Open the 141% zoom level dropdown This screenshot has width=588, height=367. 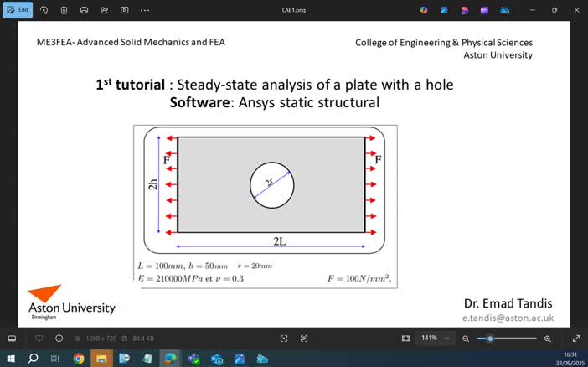pyautogui.click(x=435, y=339)
